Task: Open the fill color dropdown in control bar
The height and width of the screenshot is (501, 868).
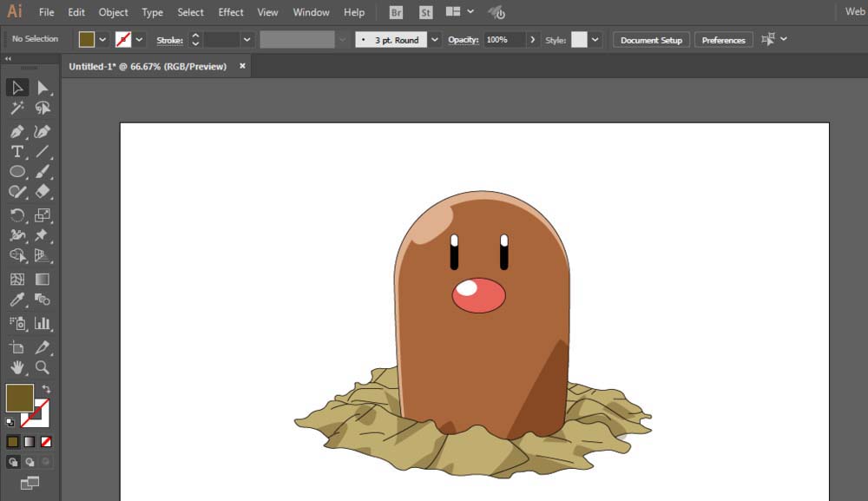Action: coord(102,40)
